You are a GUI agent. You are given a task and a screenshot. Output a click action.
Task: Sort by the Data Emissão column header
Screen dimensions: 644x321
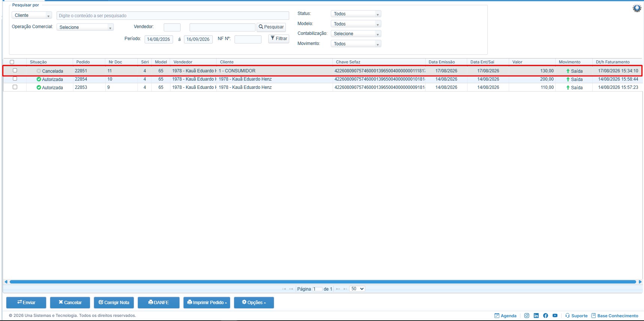(x=442, y=62)
